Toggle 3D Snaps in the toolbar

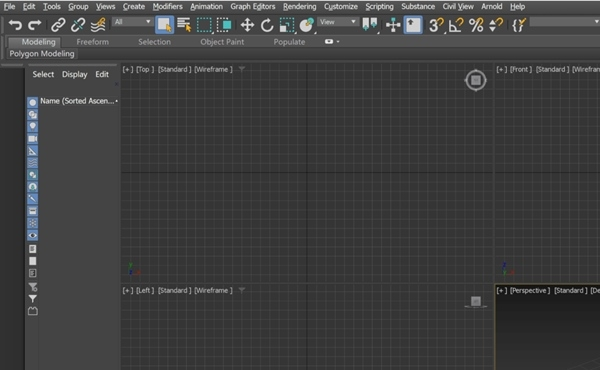436,25
